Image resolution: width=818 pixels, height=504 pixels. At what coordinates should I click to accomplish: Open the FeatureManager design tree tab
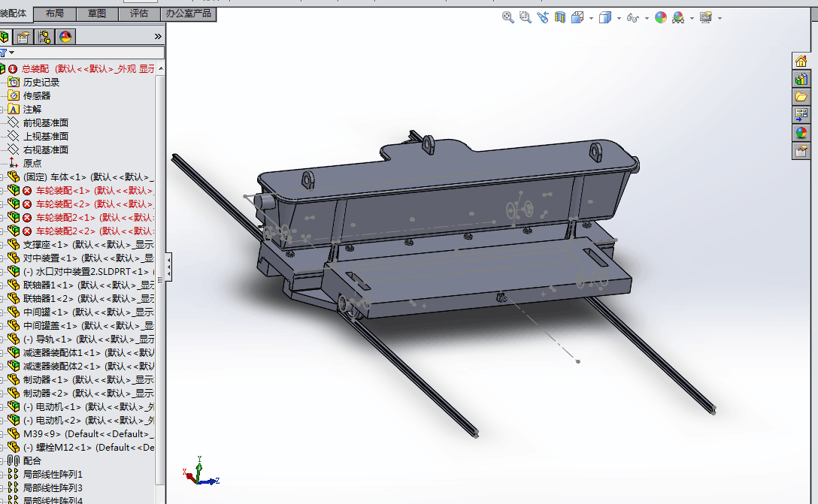coord(5,37)
